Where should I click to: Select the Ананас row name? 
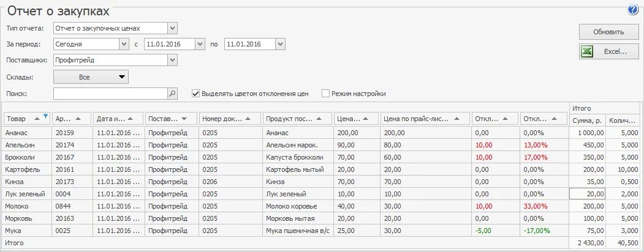[x=15, y=133]
